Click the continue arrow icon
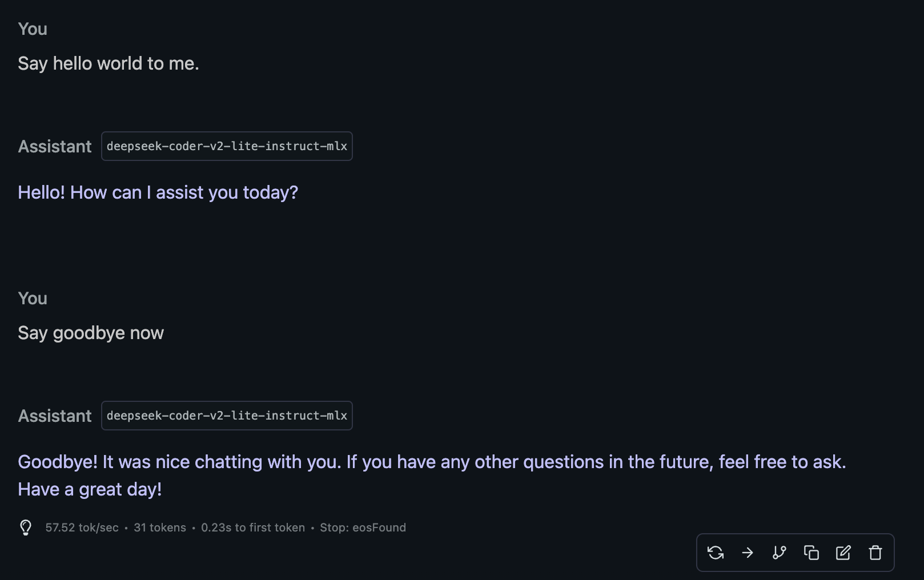 tap(748, 553)
